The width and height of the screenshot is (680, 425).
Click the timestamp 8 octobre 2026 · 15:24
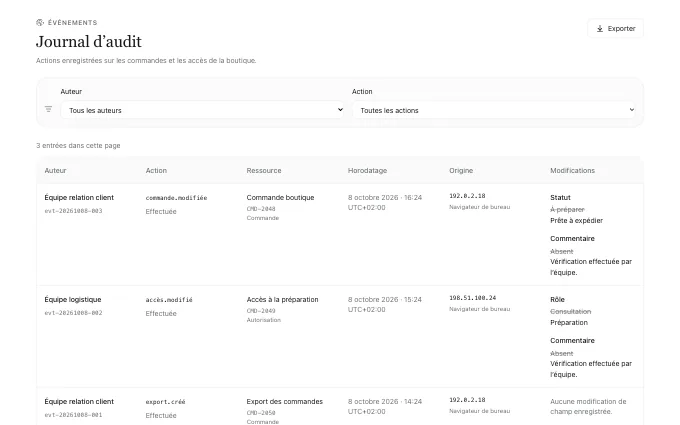point(385,299)
